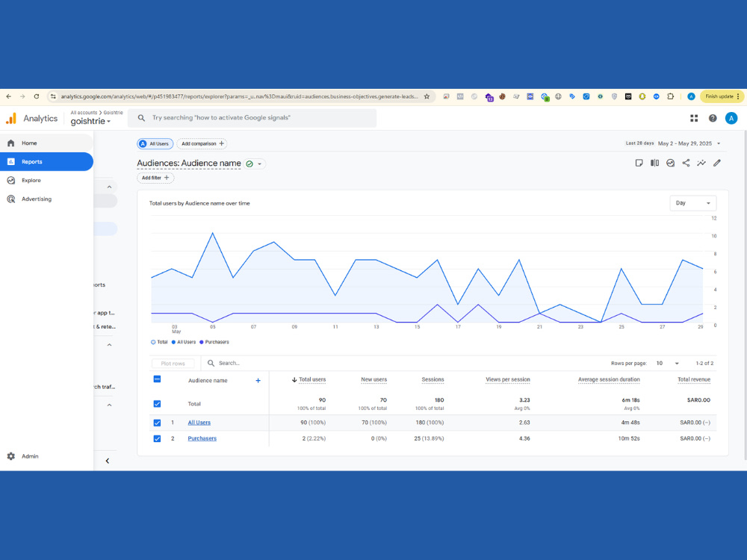Toggle the Total series in chart legend
The height and width of the screenshot is (560, 747).
click(x=159, y=342)
